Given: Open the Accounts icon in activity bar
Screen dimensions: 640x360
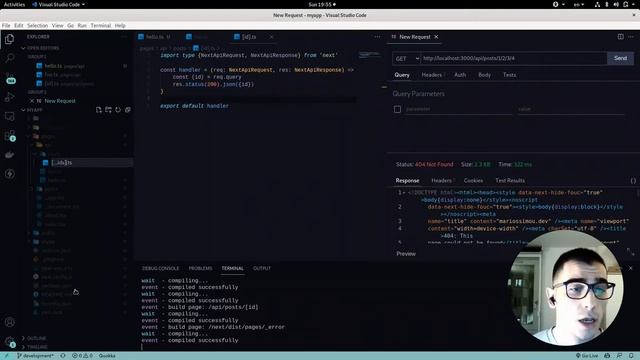Looking at the screenshot, I should (x=9, y=322).
